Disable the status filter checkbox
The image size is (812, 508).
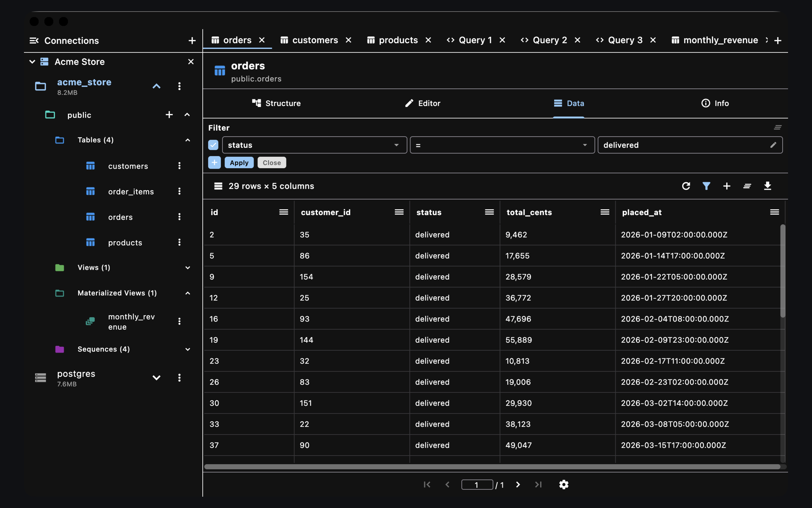pos(213,145)
